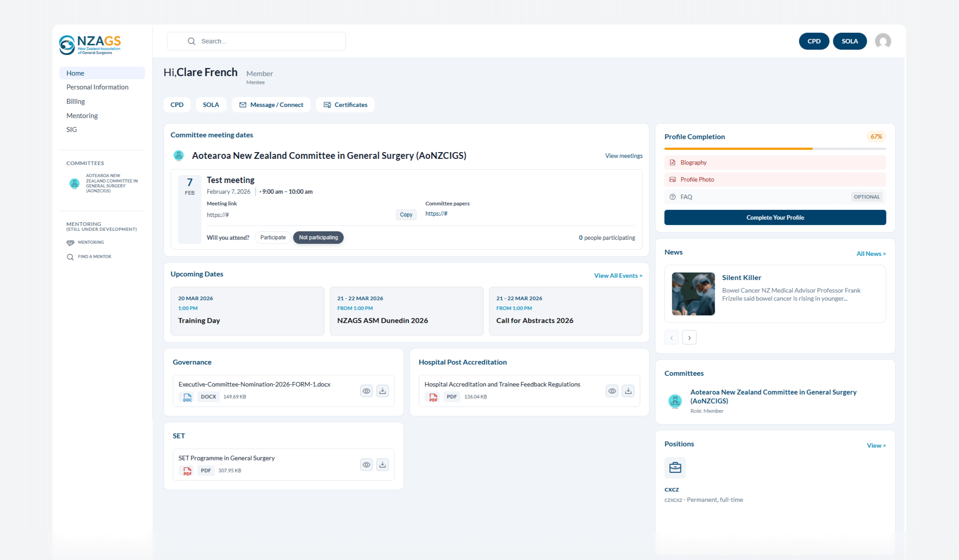Click Complete Your Profile button

[x=775, y=217]
